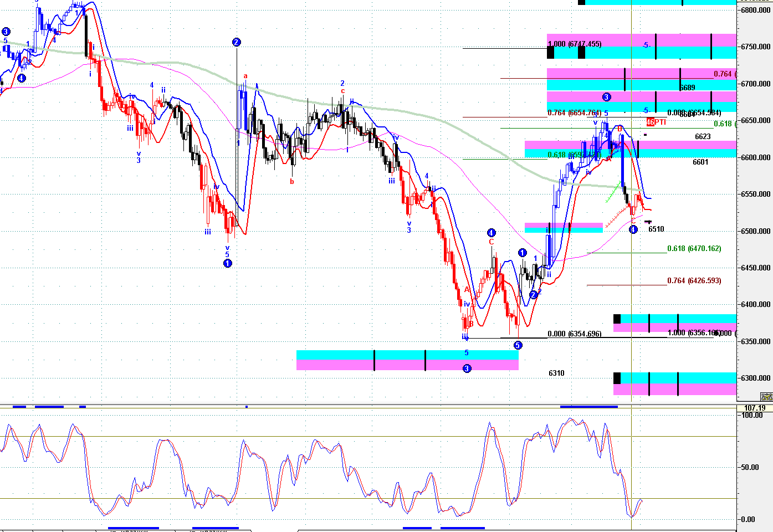Viewport: 773px width, 532px height.
Task: Click the 6400.000 price axis label
Action: point(756,304)
